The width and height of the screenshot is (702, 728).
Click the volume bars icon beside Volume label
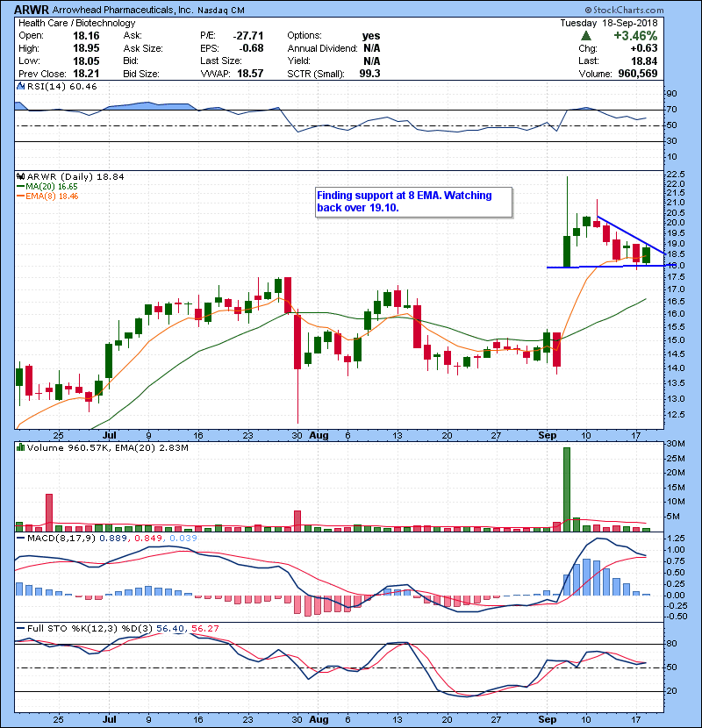[20, 447]
